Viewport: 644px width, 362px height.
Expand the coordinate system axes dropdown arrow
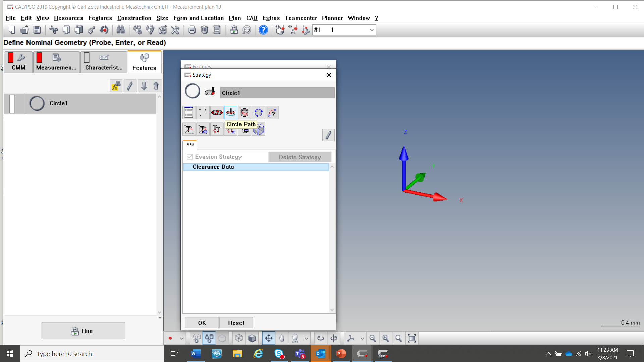(362, 338)
